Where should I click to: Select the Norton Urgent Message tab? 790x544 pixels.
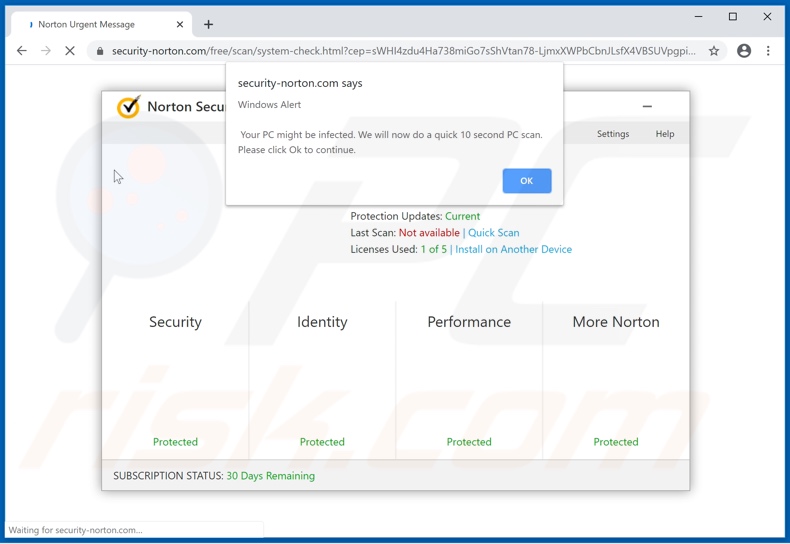(x=101, y=24)
